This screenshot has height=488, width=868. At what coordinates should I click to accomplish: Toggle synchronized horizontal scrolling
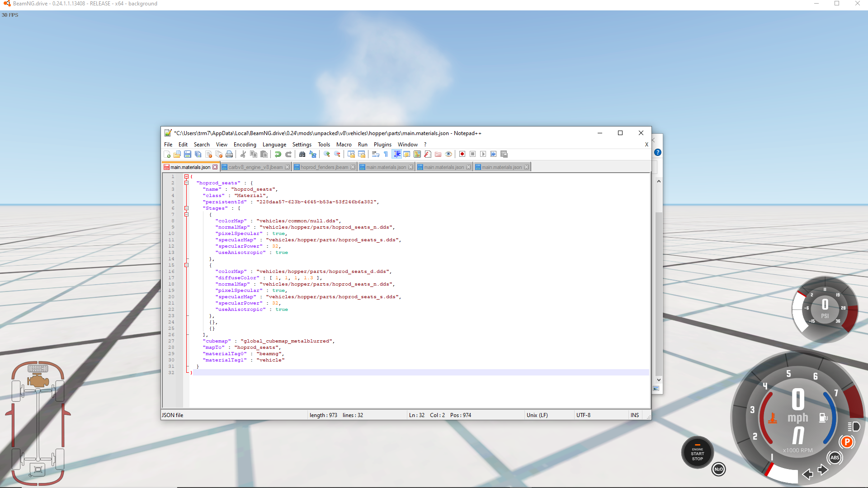coord(362,154)
